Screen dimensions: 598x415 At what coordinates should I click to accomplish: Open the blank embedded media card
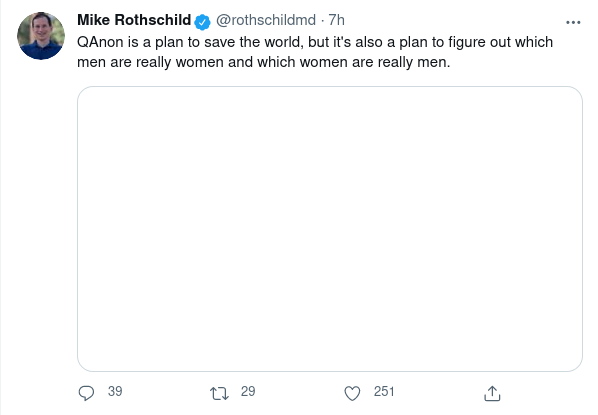coord(330,229)
